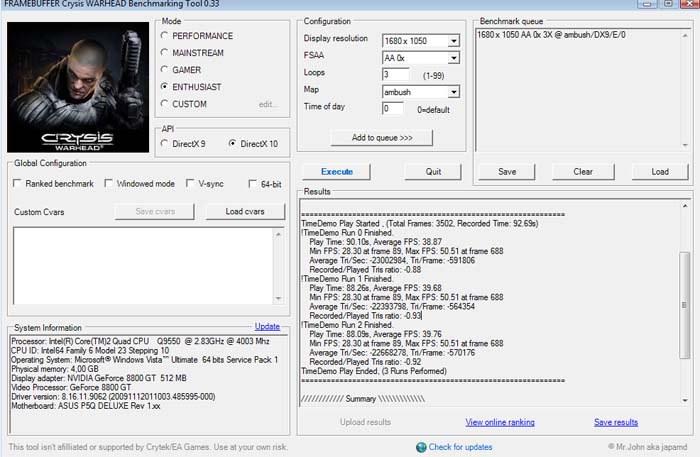Click the edit link next to CUSTOM

267,104
